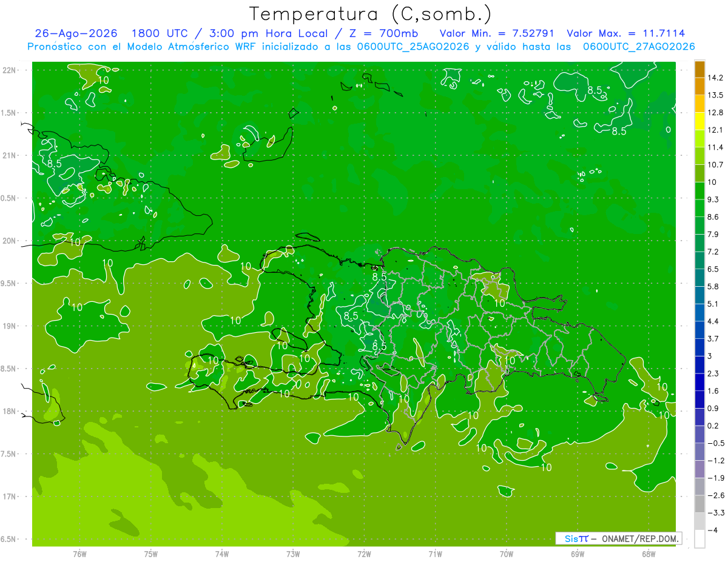Screen dimensions: 728x562
Task: Click the '21N' latitude axis label
Action: tap(9, 155)
